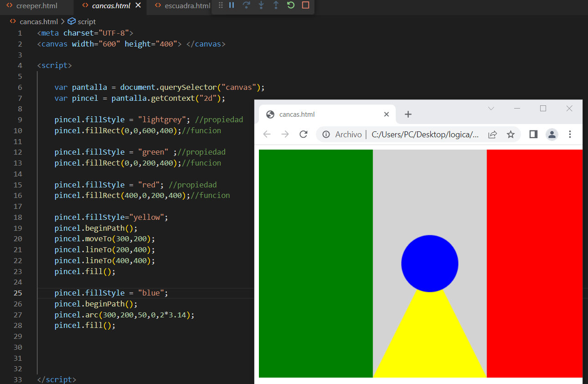Image resolution: width=588 pixels, height=384 pixels.
Task: Click the debug Step Over icon
Action: click(x=246, y=5)
